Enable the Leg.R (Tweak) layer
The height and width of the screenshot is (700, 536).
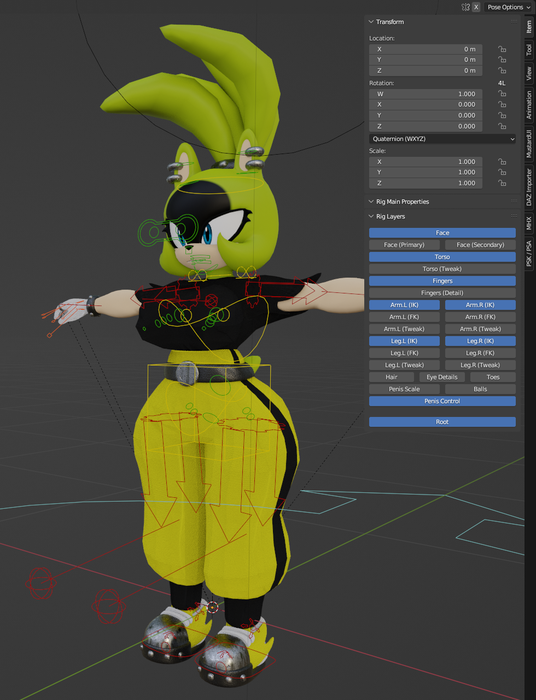click(x=480, y=365)
